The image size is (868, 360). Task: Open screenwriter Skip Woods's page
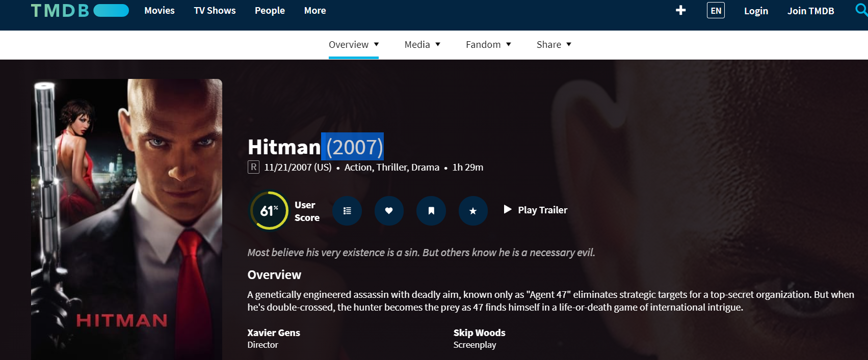click(x=480, y=333)
